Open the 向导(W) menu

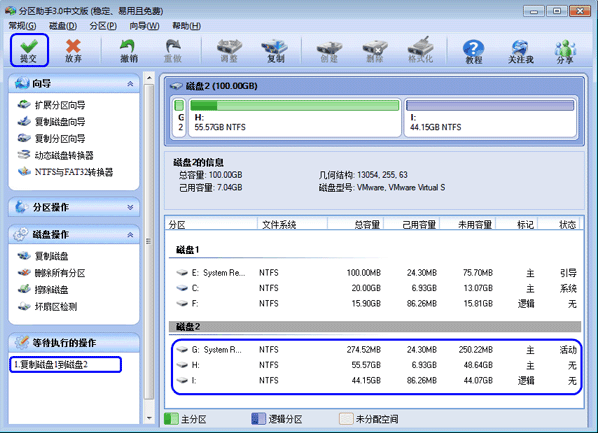pos(144,26)
